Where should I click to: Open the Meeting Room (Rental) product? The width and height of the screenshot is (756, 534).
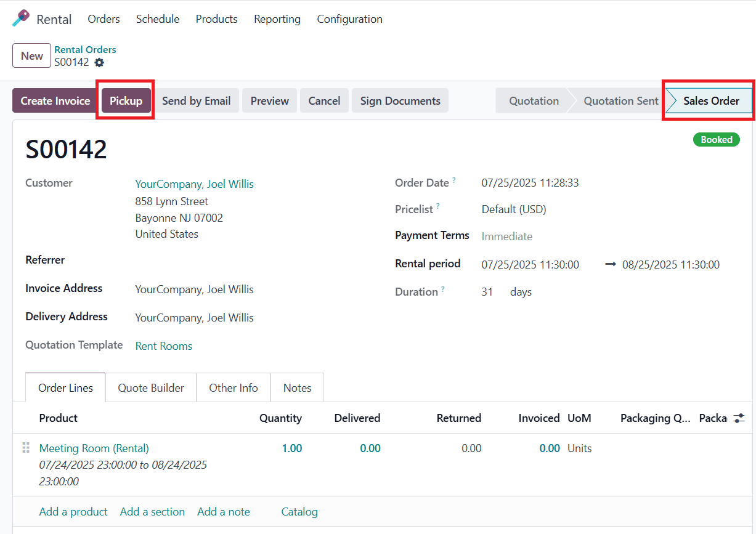94,448
